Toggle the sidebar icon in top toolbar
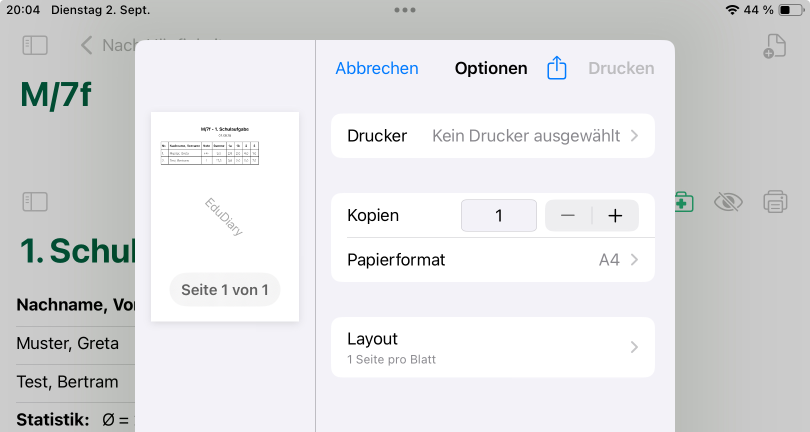The height and width of the screenshot is (432, 810). (x=35, y=45)
